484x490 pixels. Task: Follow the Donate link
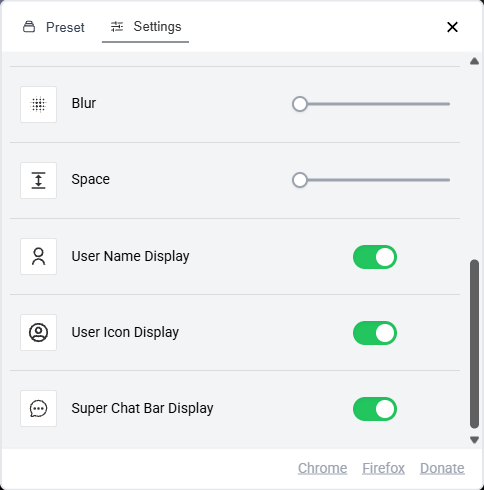442,468
